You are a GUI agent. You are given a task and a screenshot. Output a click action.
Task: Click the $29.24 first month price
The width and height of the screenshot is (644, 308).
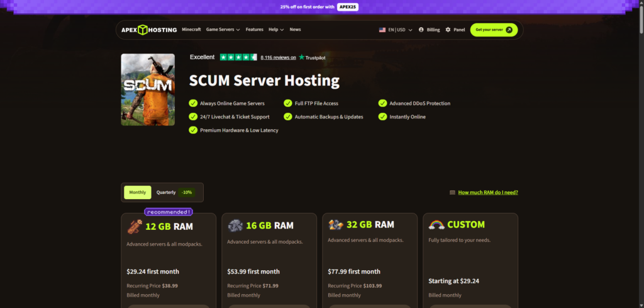coord(153,272)
